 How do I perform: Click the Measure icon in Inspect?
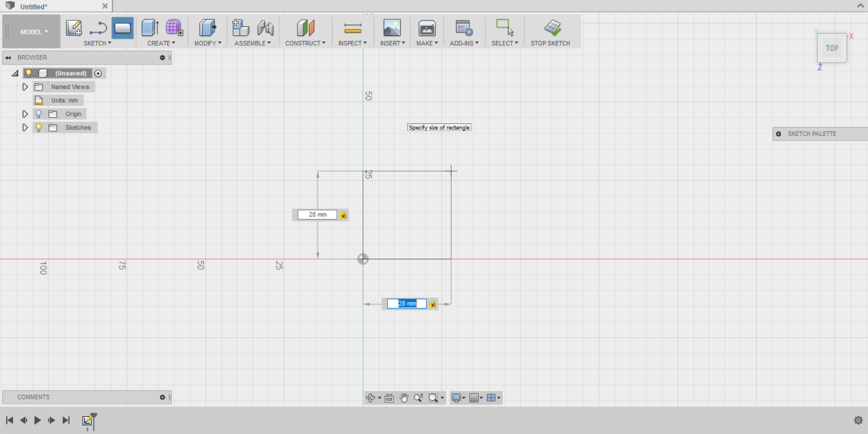tap(353, 28)
